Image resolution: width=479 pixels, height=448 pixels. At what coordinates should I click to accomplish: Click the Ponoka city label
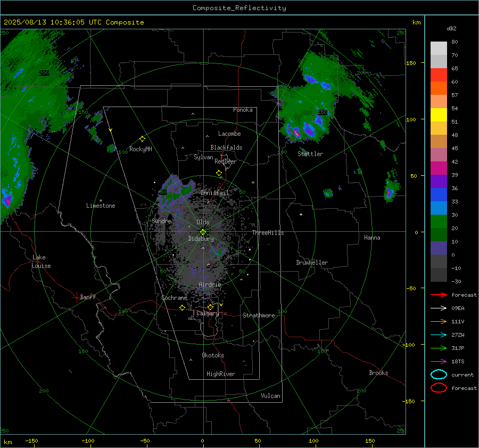tap(243, 110)
